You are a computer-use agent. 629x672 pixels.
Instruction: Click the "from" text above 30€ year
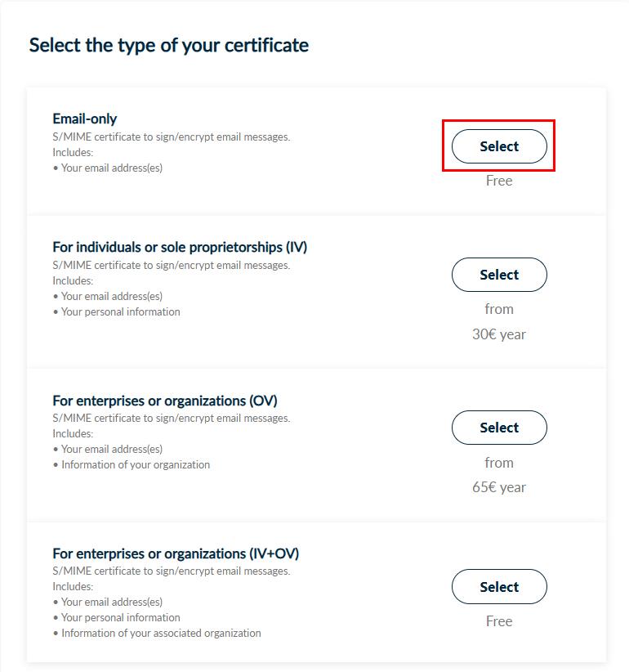tap(499, 309)
